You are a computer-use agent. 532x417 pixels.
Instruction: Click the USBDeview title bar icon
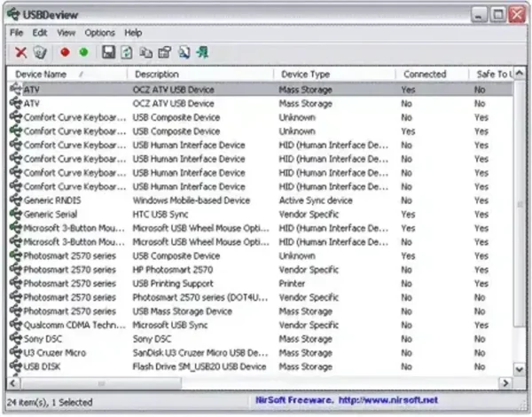click(13, 14)
